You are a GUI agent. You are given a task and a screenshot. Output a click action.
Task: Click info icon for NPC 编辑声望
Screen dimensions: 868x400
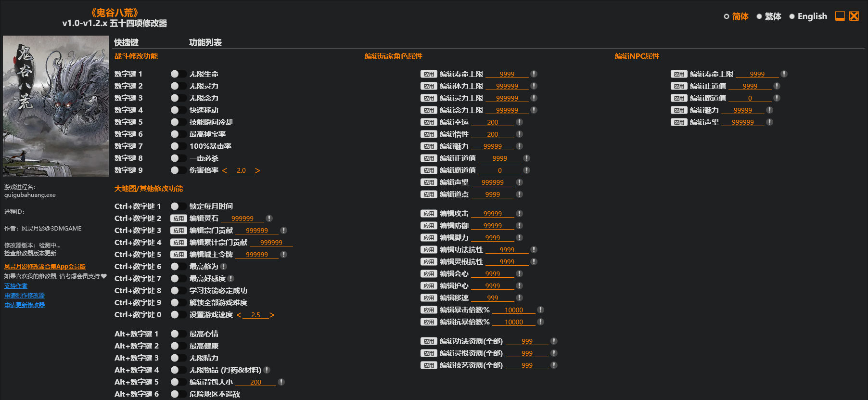pos(769,122)
